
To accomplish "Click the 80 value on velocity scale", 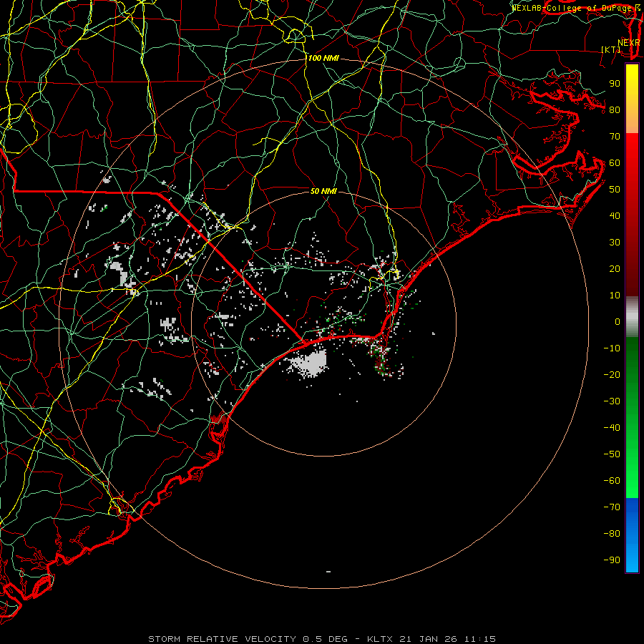I will [x=615, y=110].
